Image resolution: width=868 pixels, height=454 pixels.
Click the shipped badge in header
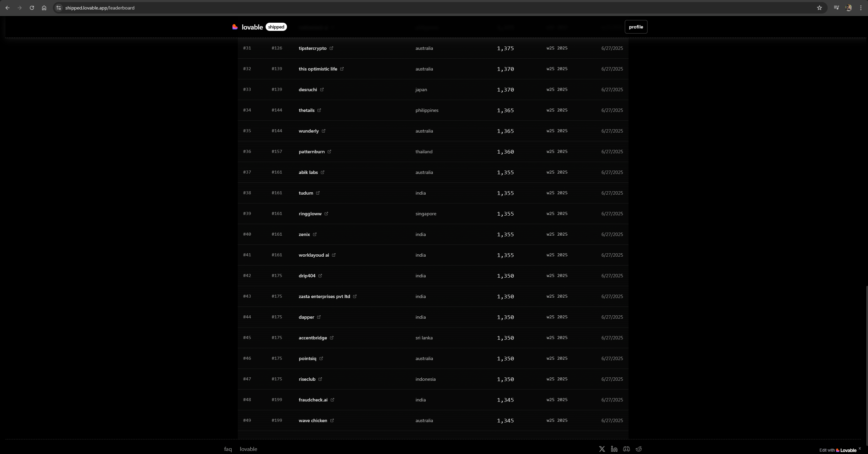coord(276,27)
